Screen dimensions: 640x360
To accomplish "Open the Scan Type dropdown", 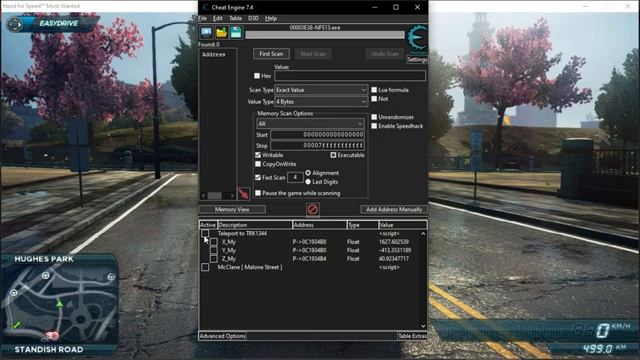I will coord(321,90).
